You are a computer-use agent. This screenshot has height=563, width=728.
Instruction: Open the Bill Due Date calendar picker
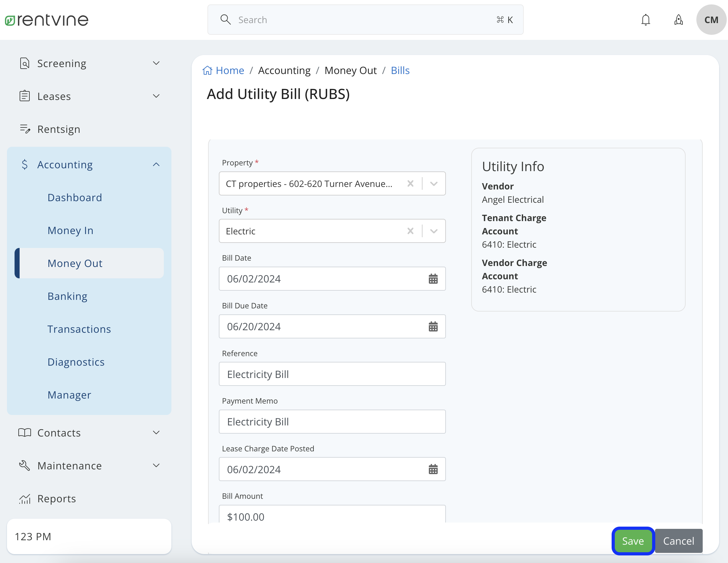433,326
